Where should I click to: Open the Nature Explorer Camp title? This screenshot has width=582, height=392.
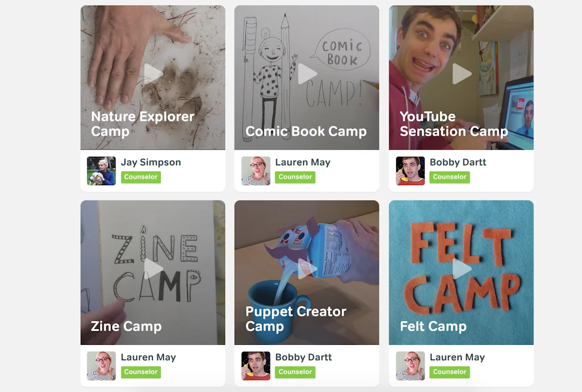point(143,124)
